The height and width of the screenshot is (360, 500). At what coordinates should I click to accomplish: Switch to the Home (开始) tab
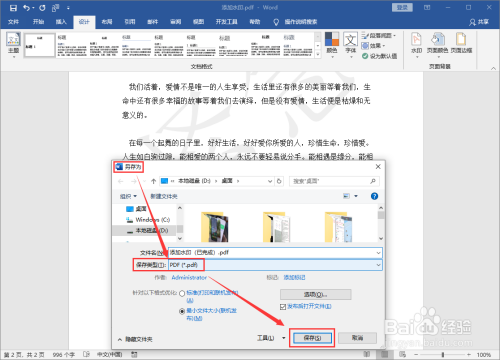pyautogui.click(x=38, y=22)
